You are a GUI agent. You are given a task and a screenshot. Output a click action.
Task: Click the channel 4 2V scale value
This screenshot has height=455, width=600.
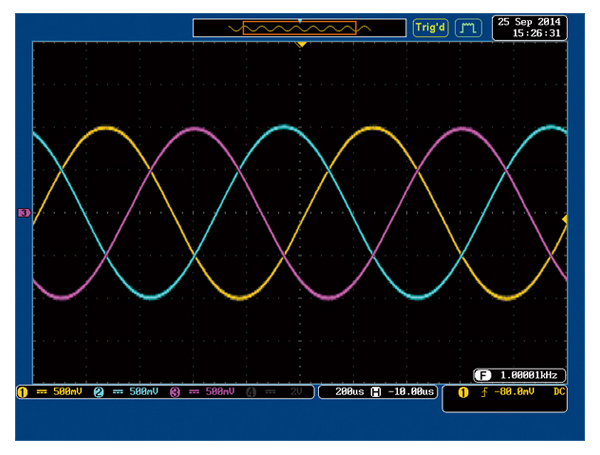(x=296, y=391)
